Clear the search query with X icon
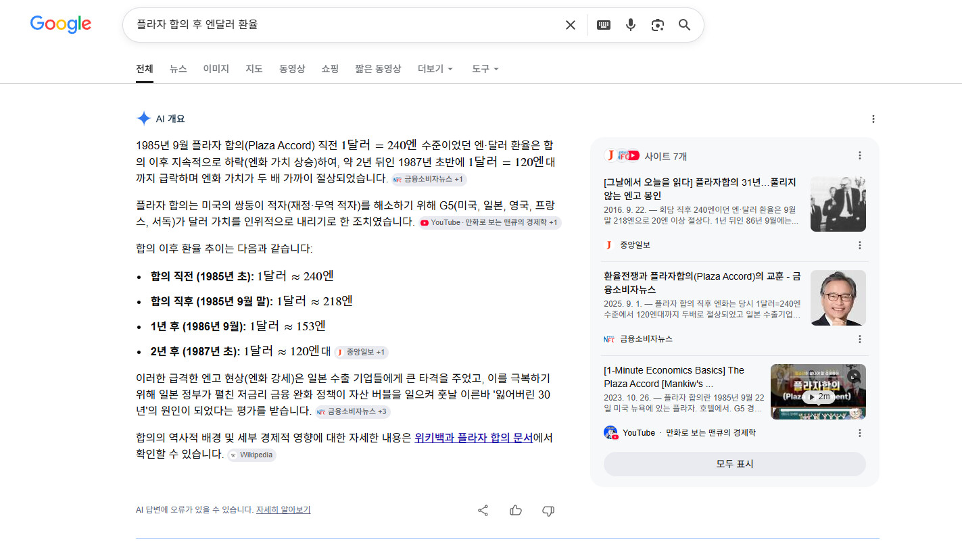 571,25
